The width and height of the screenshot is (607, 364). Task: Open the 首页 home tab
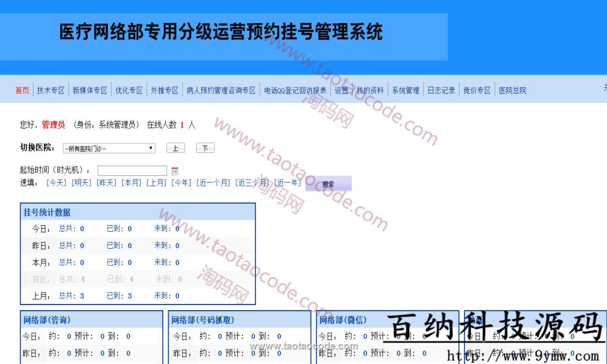(x=22, y=90)
